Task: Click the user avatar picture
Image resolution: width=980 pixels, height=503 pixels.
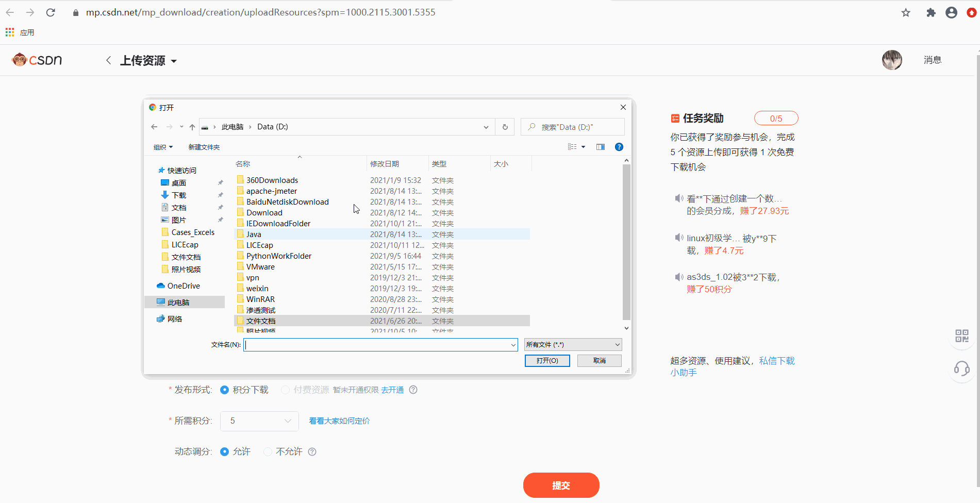Action: click(x=892, y=60)
